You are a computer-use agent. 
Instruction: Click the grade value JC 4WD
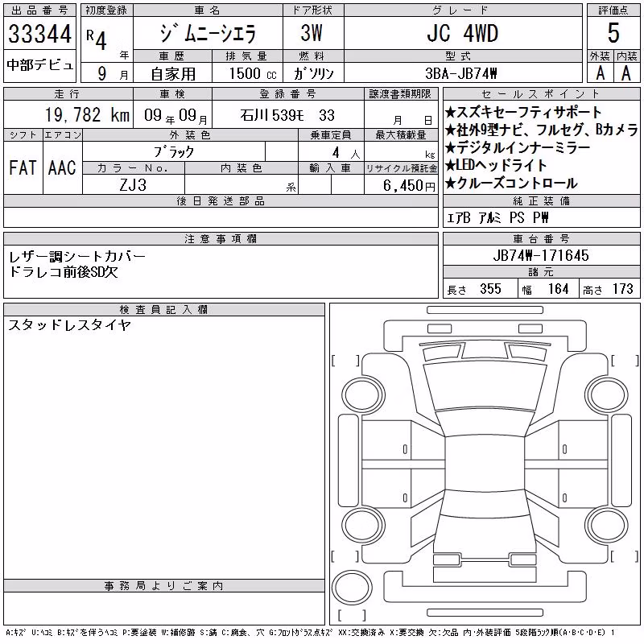tap(462, 33)
